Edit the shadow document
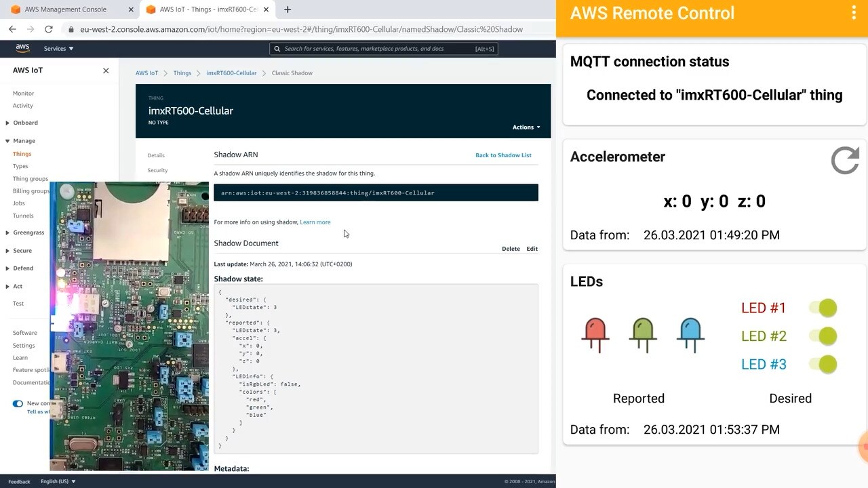Image resolution: width=868 pixels, height=488 pixels. coord(532,249)
